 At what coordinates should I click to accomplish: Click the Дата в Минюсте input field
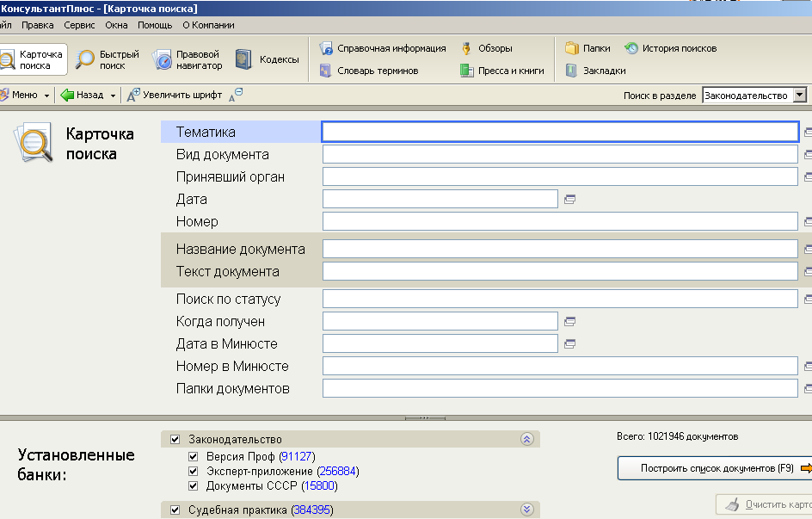440,343
